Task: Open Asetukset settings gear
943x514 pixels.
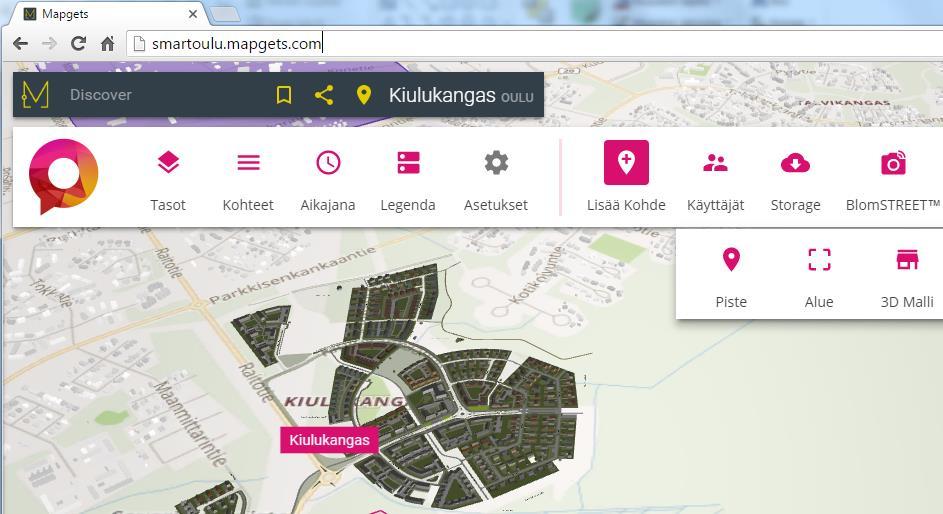Action: [496, 162]
